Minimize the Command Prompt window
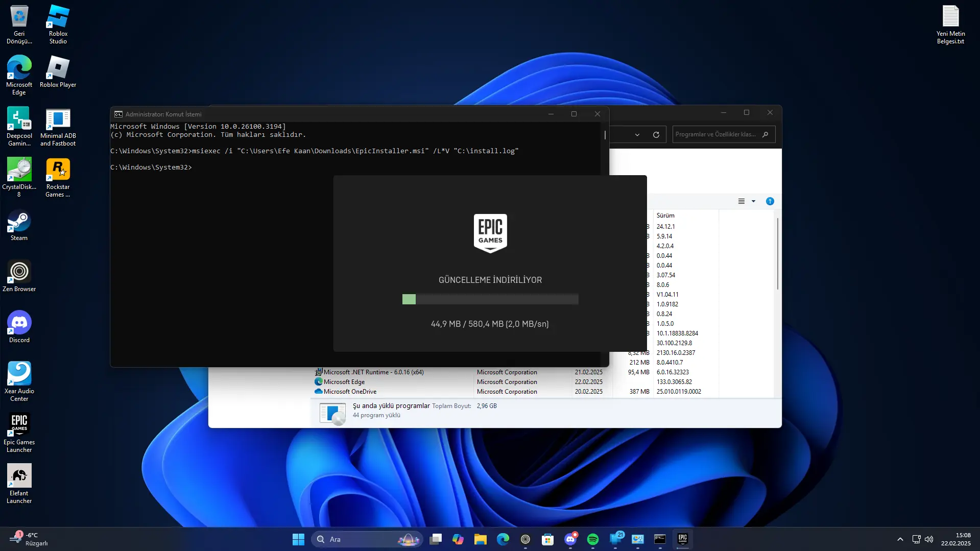Screen dimensions: 980x551 coord(551,114)
